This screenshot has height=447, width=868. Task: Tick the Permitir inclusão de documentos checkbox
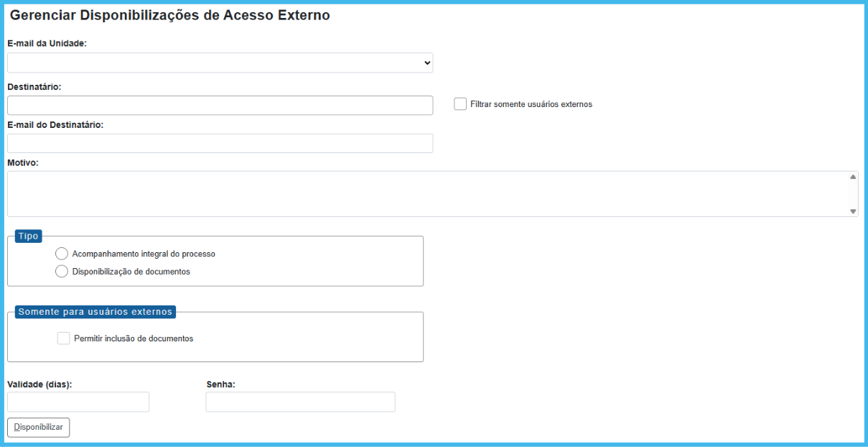64,338
